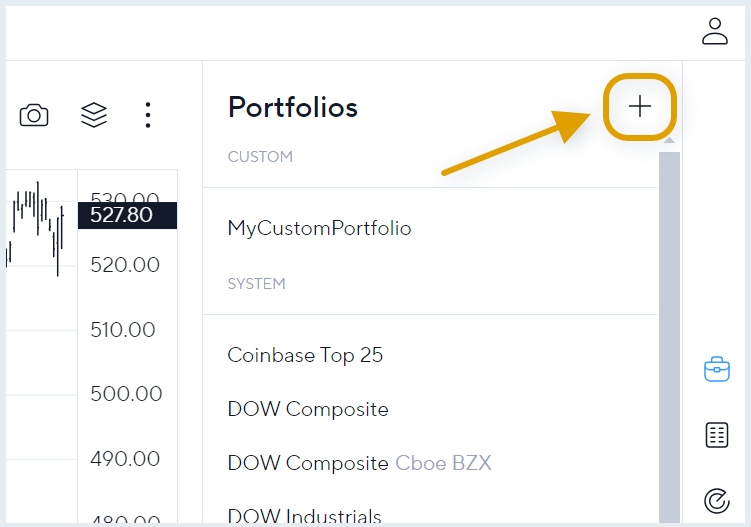Take a chart snapshot with camera icon
The height and width of the screenshot is (527, 751).
tap(34, 115)
